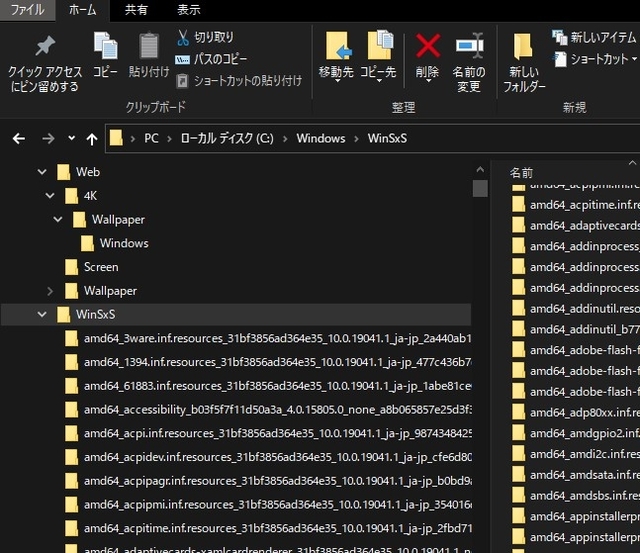The height and width of the screenshot is (553, 640).
Task: Click the navigation pane scrollbar thumb
Action: point(480,188)
